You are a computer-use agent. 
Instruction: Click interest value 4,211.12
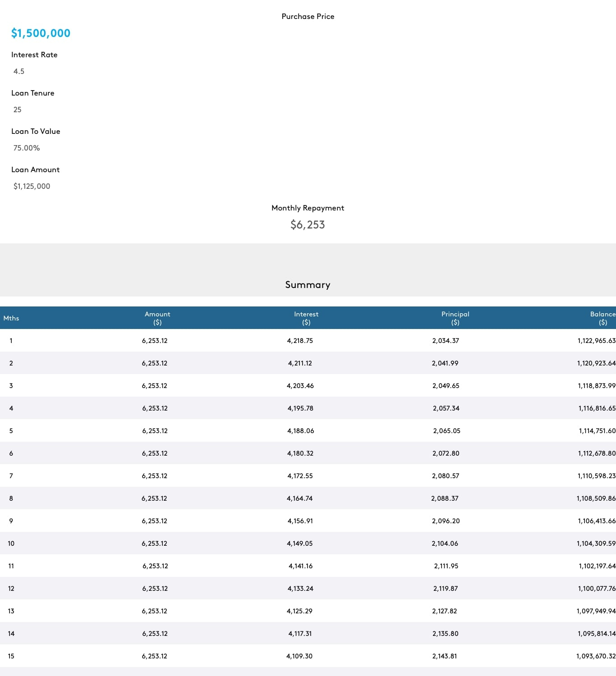click(x=300, y=363)
